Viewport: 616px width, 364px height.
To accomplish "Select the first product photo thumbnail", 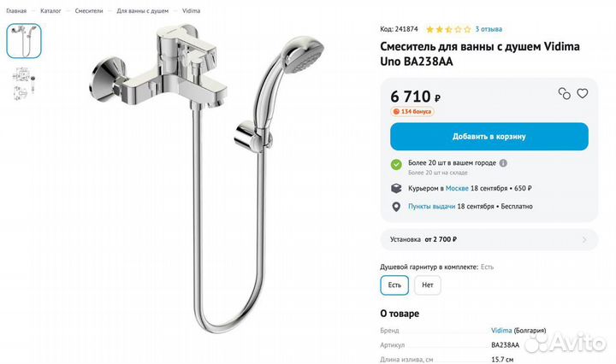I will (x=24, y=41).
